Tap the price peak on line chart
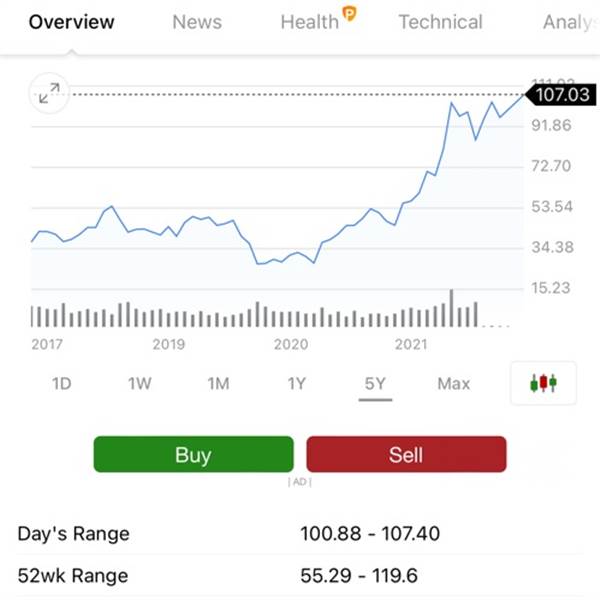This screenshot has width=600, height=600. coord(453,103)
